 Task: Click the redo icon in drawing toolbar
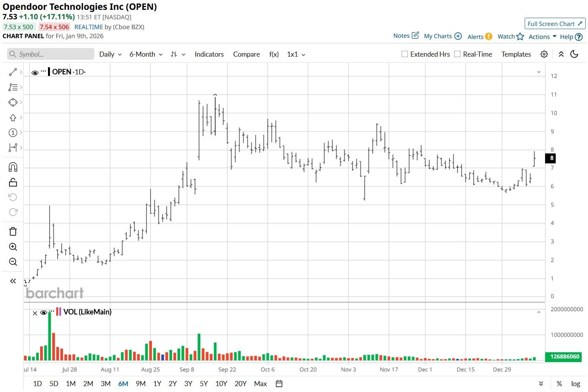tap(13, 212)
